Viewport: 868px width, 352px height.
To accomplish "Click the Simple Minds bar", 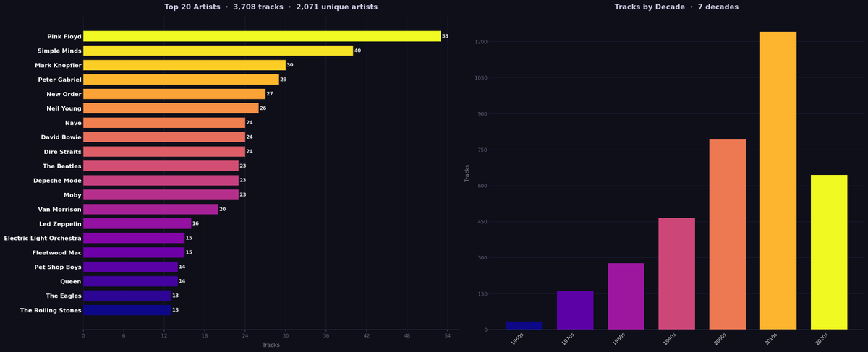I will [x=218, y=51].
